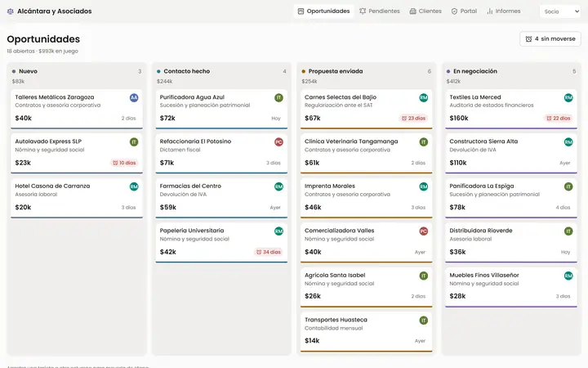Image resolution: width=588 pixels, height=368 pixels.
Task: Click the Contacto hecho column header
Action: 187,71
